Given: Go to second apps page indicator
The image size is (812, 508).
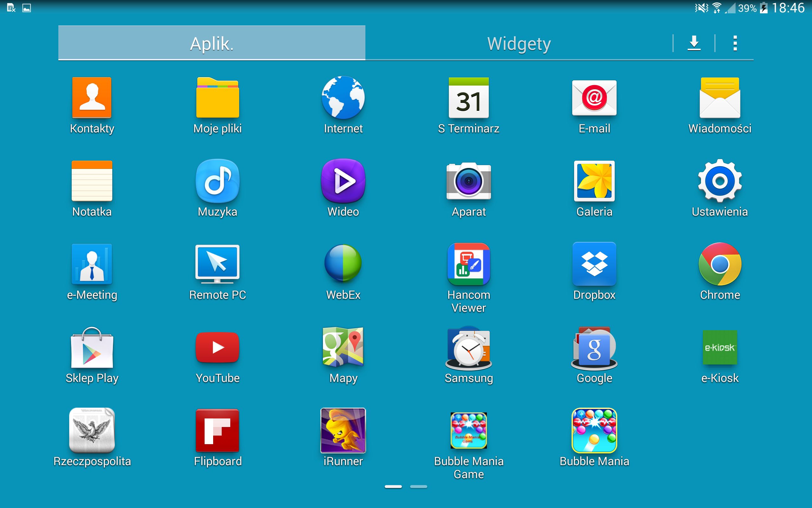Looking at the screenshot, I should [418, 486].
